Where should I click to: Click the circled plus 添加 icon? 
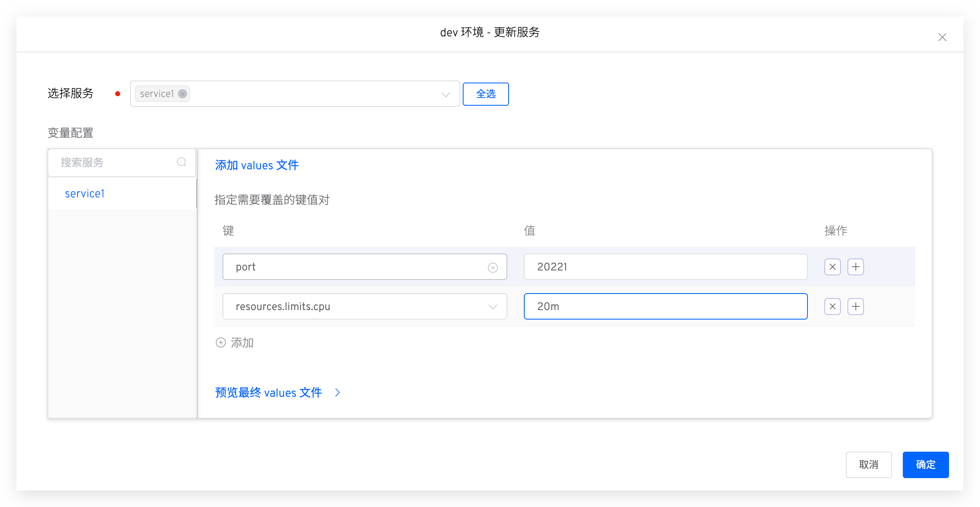point(221,343)
